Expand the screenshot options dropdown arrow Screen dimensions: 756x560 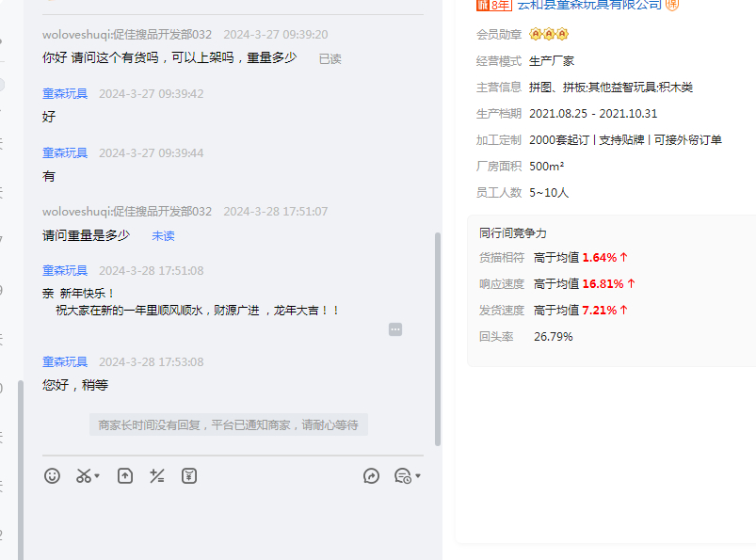pyautogui.click(x=97, y=476)
